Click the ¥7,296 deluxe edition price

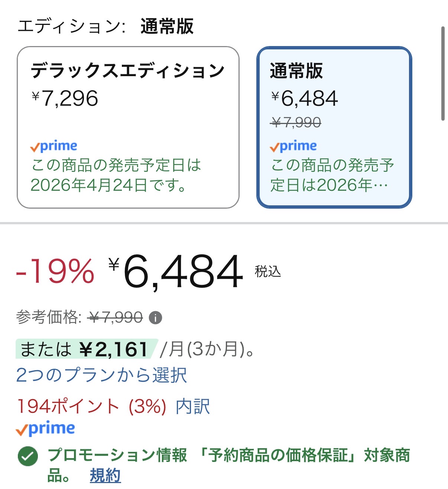pos(65,99)
